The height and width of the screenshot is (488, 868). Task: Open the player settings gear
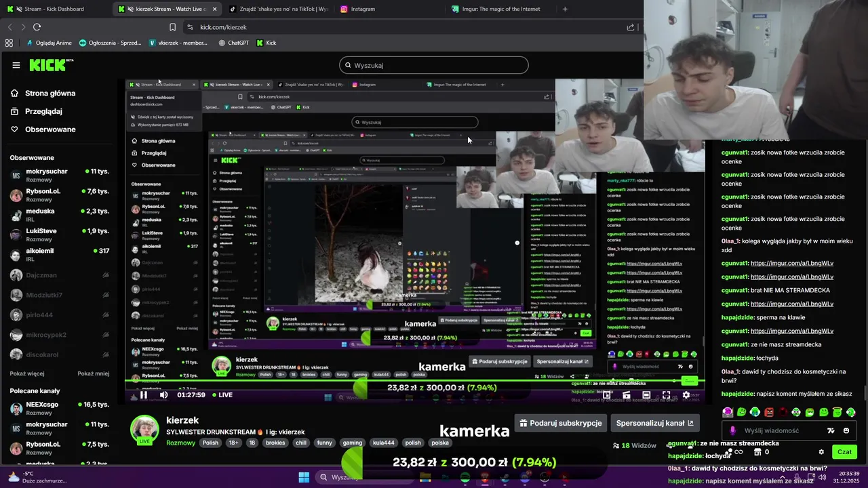coord(686,395)
